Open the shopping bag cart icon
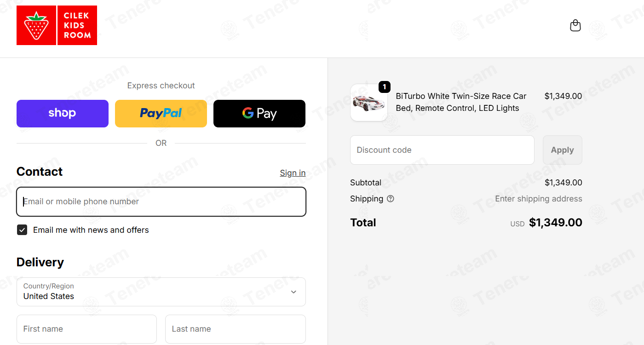This screenshot has width=644, height=345. [575, 25]
